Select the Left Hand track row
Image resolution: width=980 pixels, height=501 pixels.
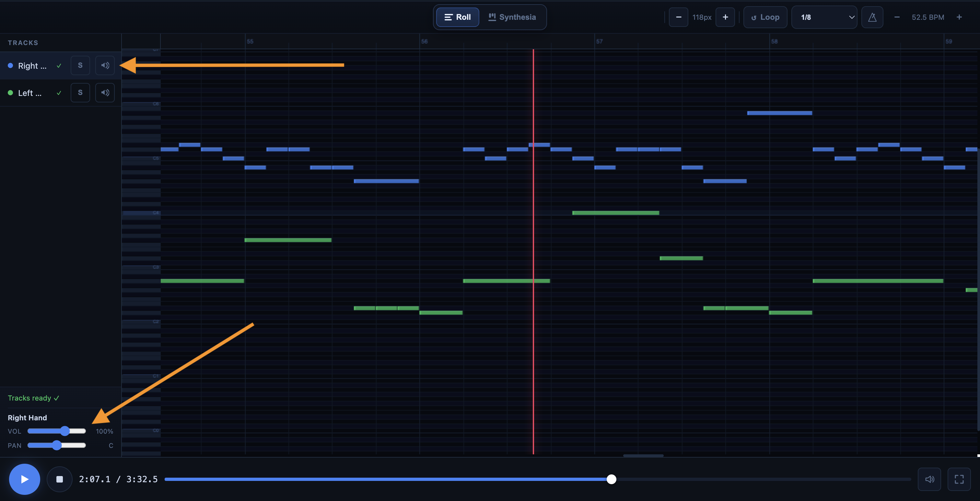tap(30, 93)
